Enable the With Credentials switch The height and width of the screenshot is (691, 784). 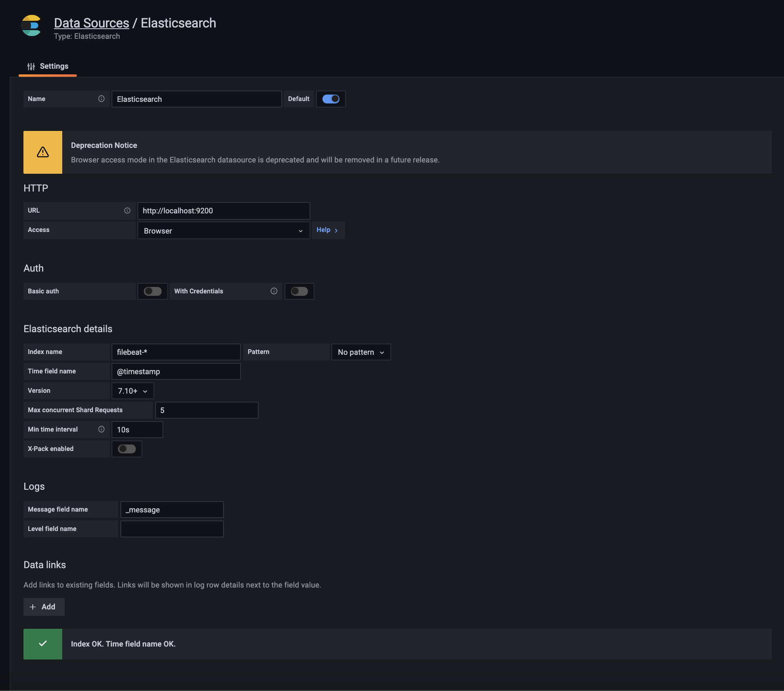299,291
